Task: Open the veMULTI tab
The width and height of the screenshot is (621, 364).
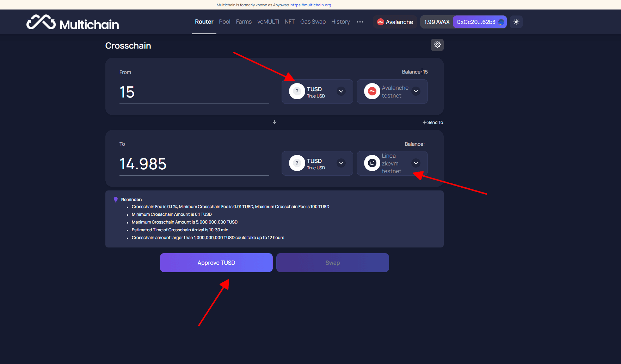Action: tap(268, 22)
